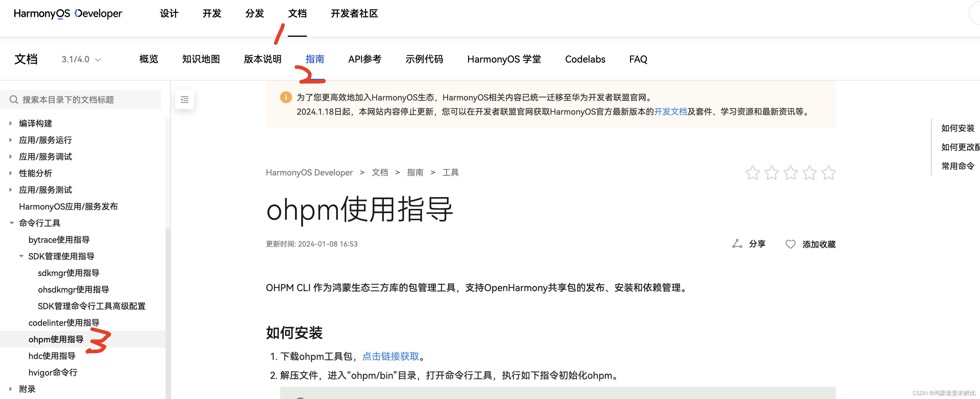Switch to the API参考 tab
The width and height of the screenshot is (980, 399).
coord(364,59)
